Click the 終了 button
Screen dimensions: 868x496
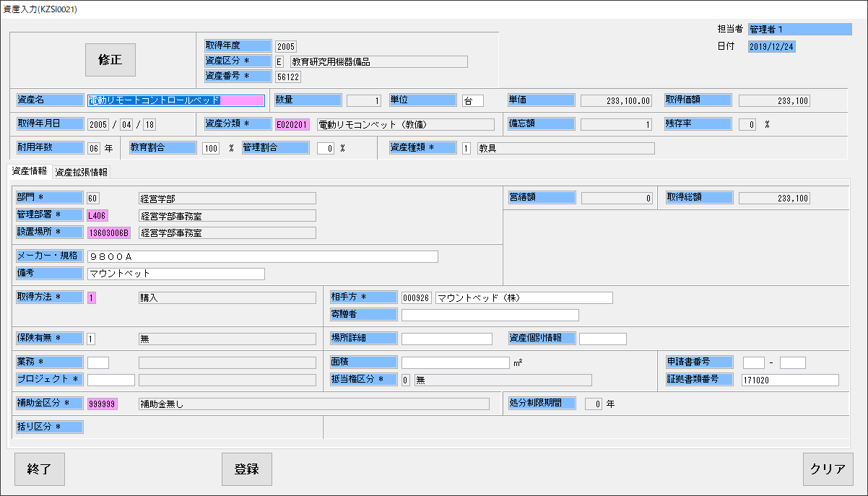coord(40,469)
